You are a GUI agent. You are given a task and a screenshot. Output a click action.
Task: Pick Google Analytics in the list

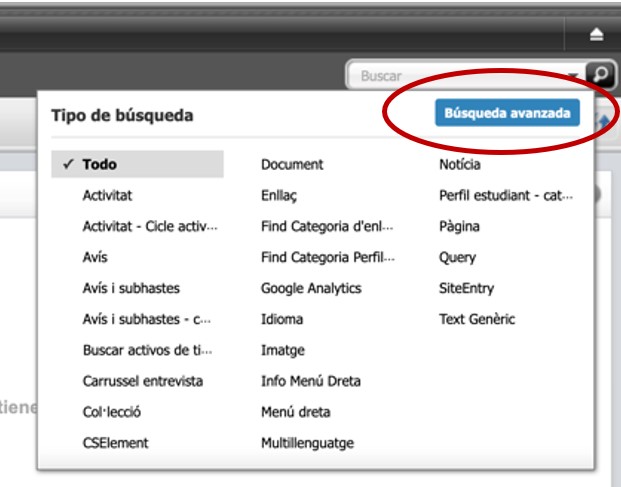coord(311,288)
